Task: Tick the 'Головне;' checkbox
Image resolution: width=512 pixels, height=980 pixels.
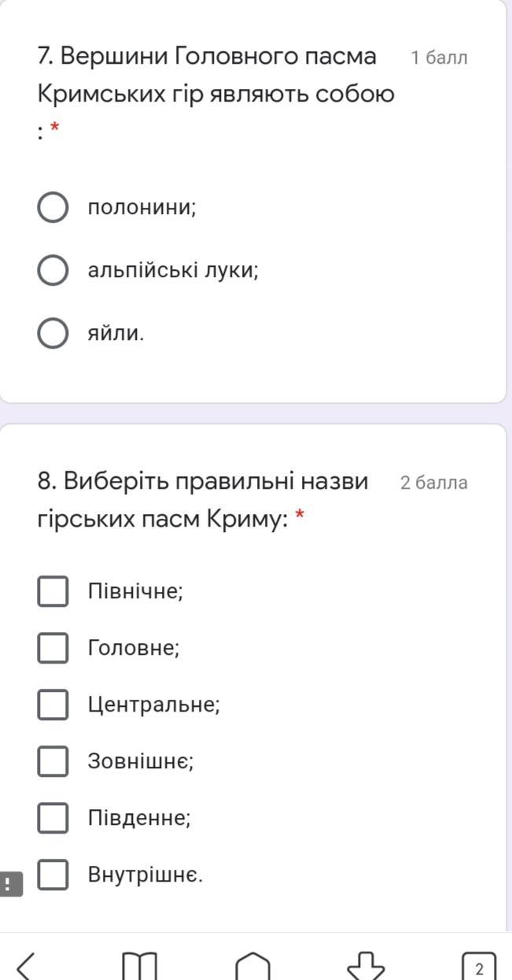Action: (53, 649)
